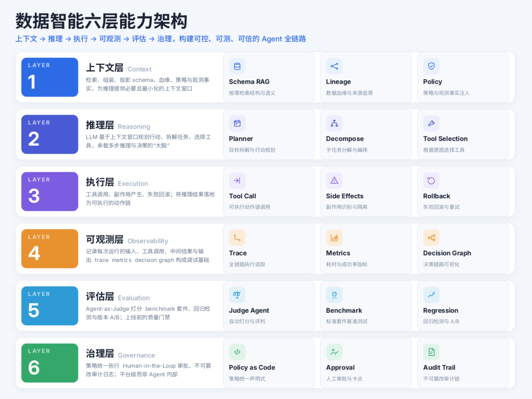
Task: Click the 评估层 Evaluation heading
Action: pos(117,297)
